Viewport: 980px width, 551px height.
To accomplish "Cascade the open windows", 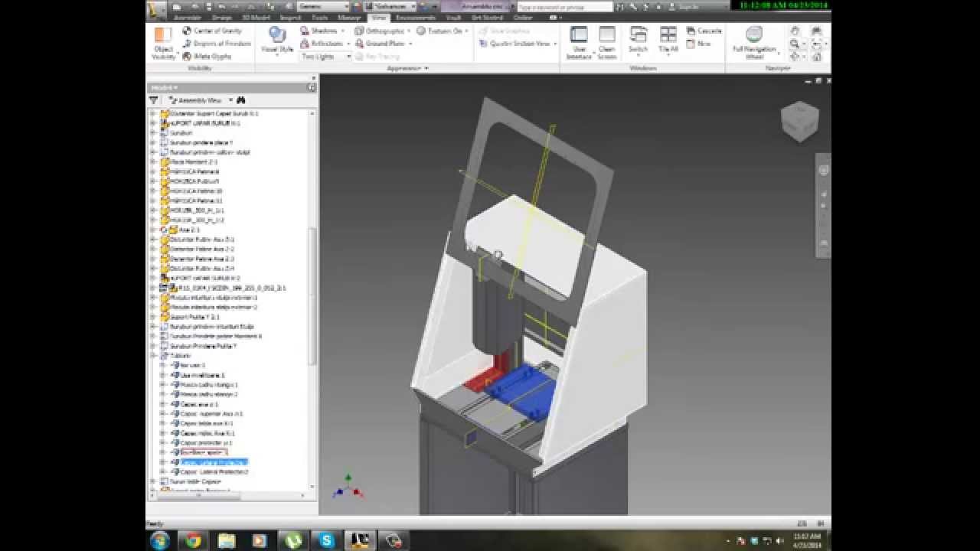I will [704, 31].
